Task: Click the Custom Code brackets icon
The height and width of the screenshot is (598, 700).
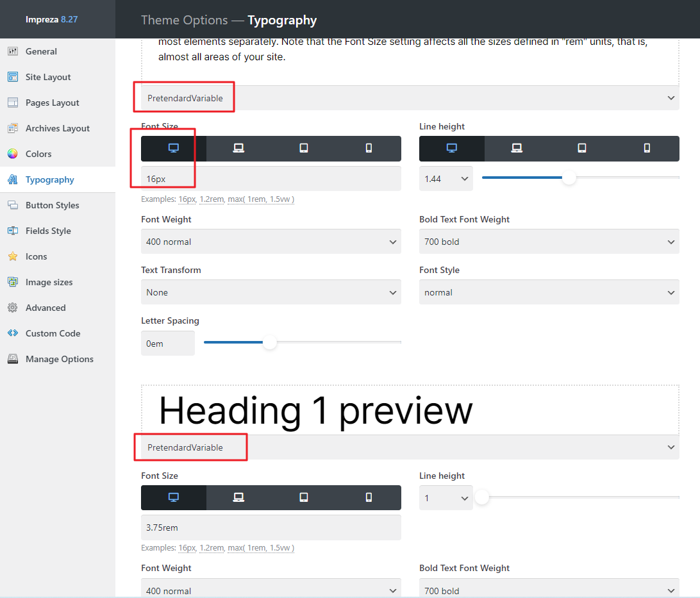Action: click(13, 333)
